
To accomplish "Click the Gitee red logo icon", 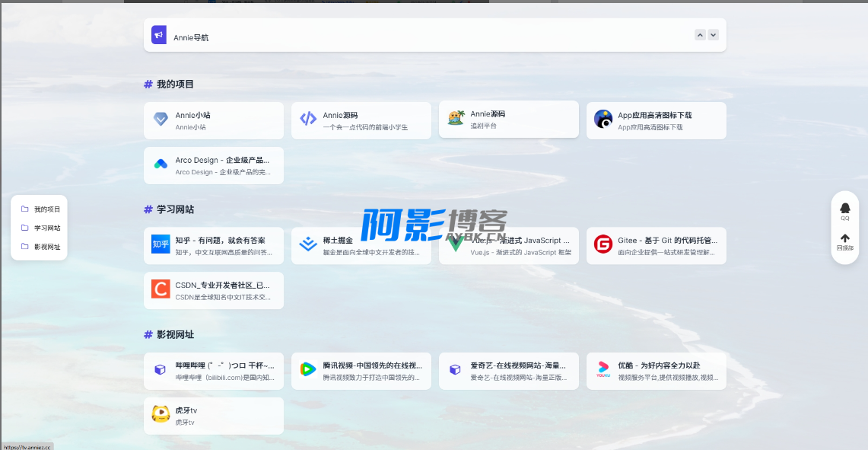I will pos(603,244).
